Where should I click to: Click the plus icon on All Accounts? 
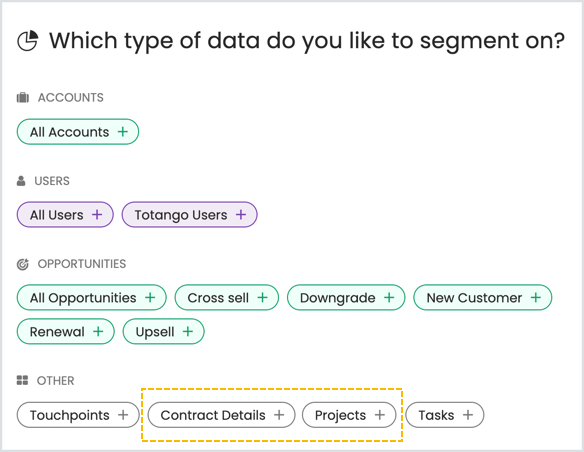click(x=123, y=132)
